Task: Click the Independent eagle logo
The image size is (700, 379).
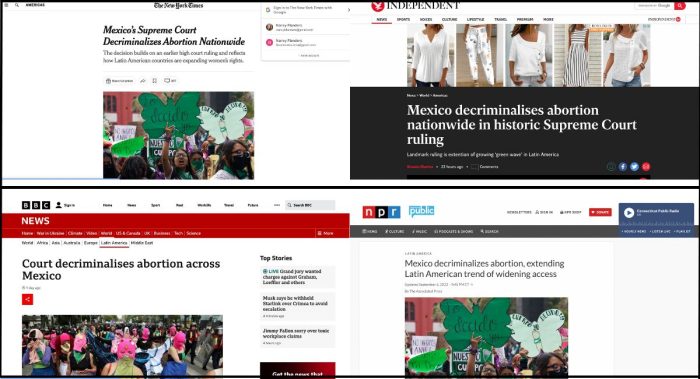Action: point(378,6)
